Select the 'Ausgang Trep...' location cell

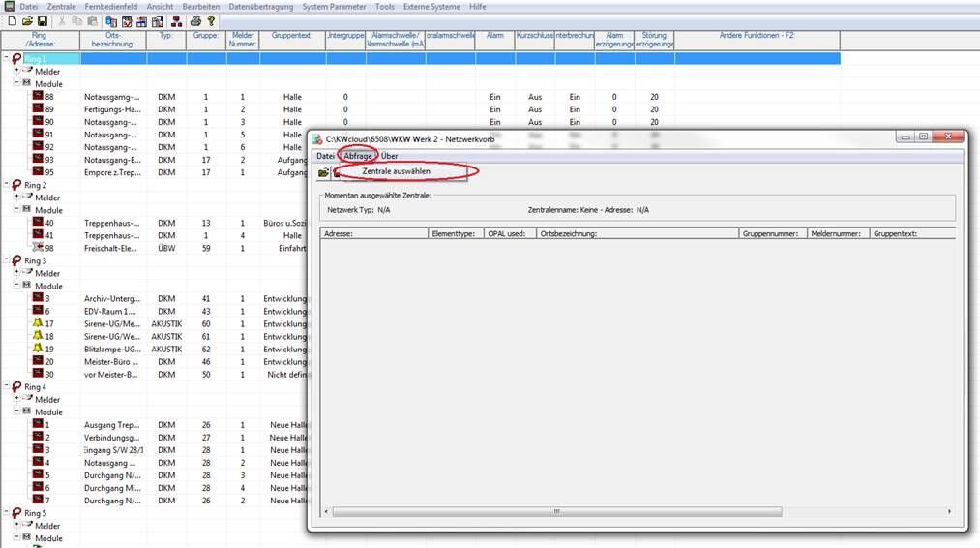pos(112,425)
